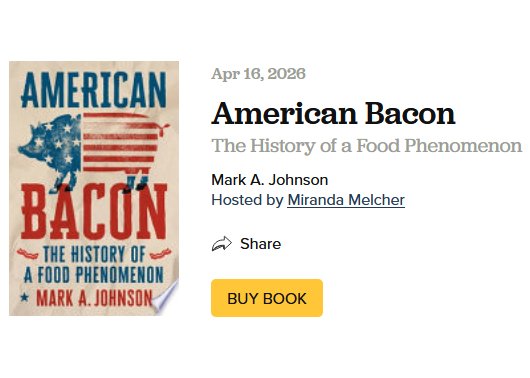This screenshot has width=530, height=378.
Task: Click author name Mark A. Johnson beside cover
Action: click(x=269, y=180)
